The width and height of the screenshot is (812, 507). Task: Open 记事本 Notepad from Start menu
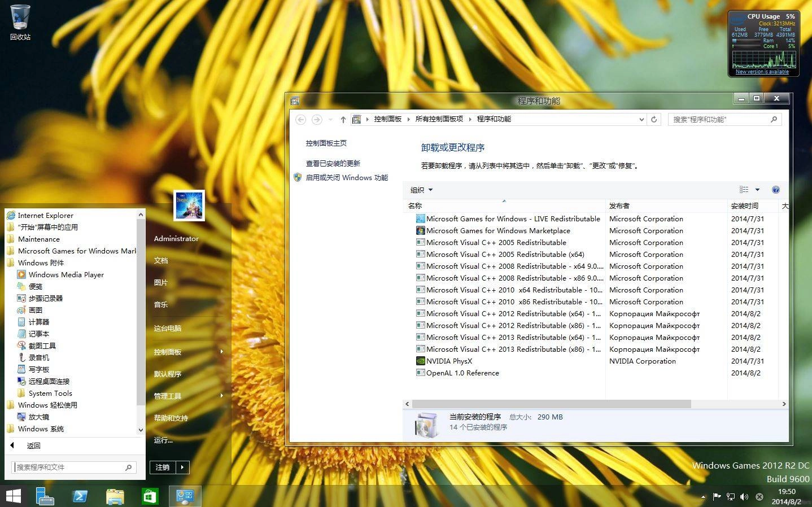[x=33, y=334]
